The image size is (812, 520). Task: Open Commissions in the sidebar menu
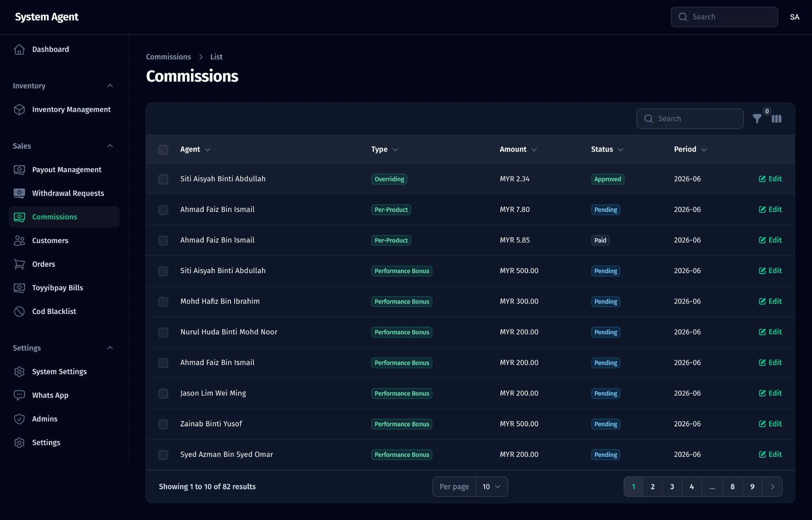click(64, 217)
